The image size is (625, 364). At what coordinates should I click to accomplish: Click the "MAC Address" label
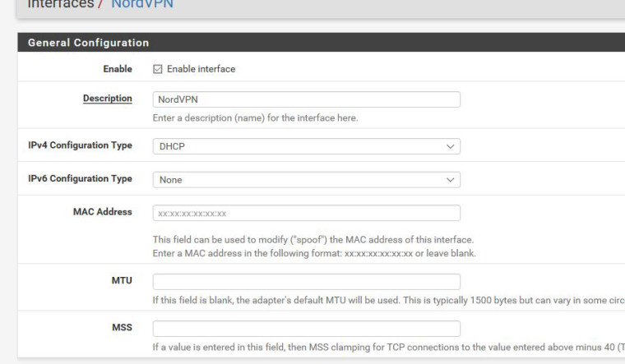click(x=103, y=212)
